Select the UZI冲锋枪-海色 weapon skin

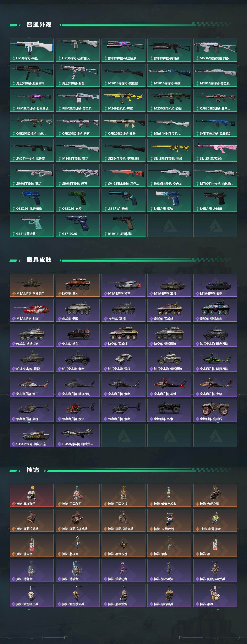[x=31, y=50]
